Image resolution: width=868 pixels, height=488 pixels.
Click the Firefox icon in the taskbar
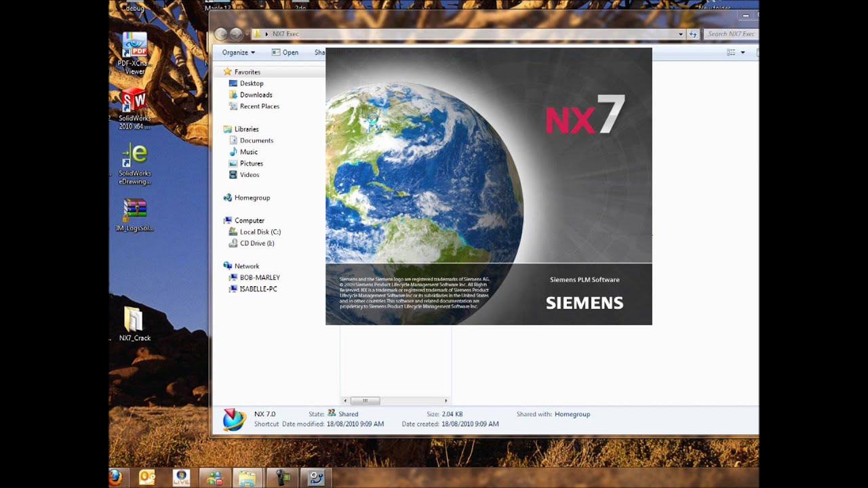pos(115,477)
